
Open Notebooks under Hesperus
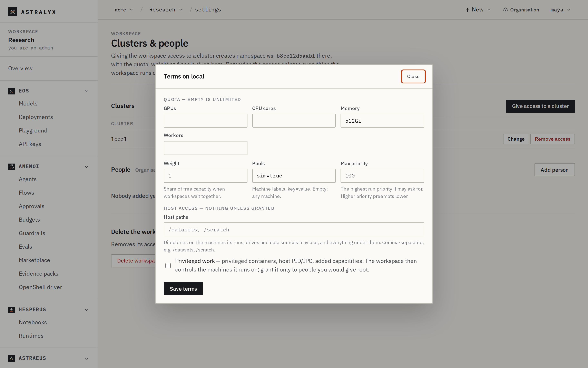33,322
